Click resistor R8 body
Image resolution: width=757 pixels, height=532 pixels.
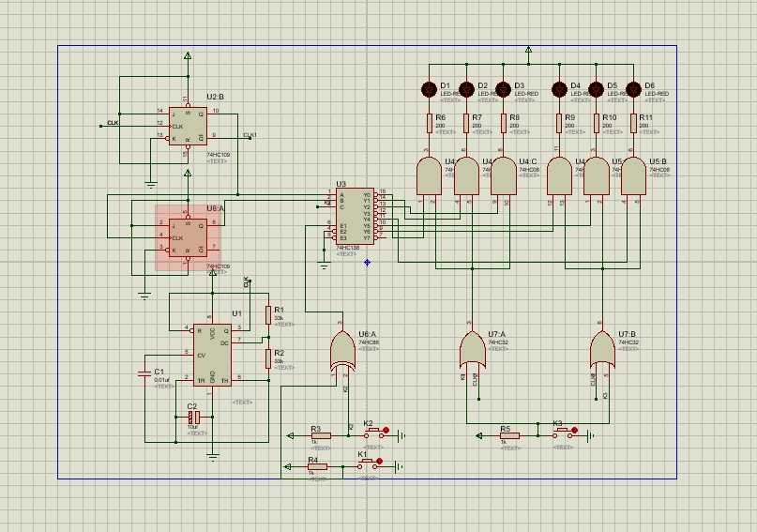[x=504, y=124]
